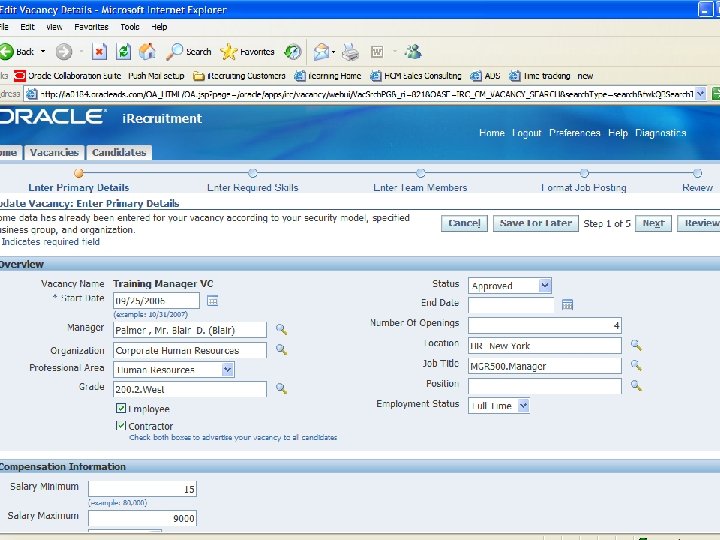Click the Manager field search icon
This screenshot has height=540, width=720.
[x=281, y=329]
